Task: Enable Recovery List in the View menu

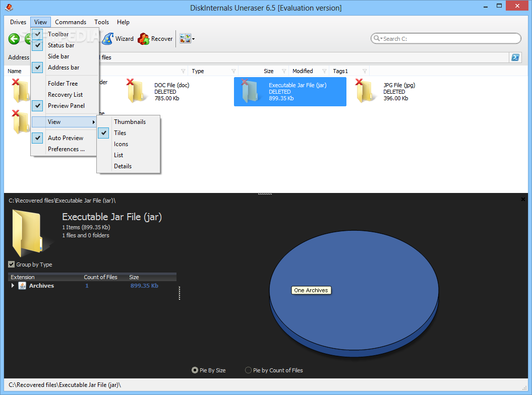Action: pos(65,95)
